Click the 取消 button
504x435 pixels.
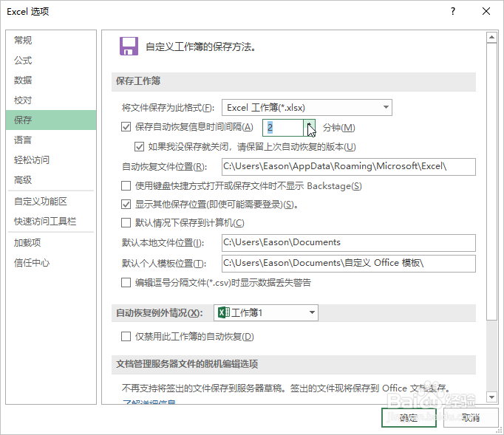(471, 418)
